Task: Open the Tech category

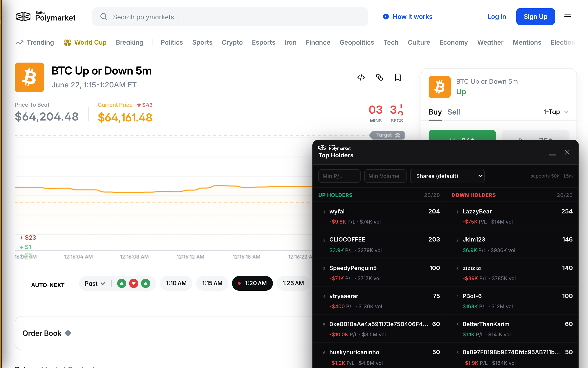Action: tap(391, 42)
